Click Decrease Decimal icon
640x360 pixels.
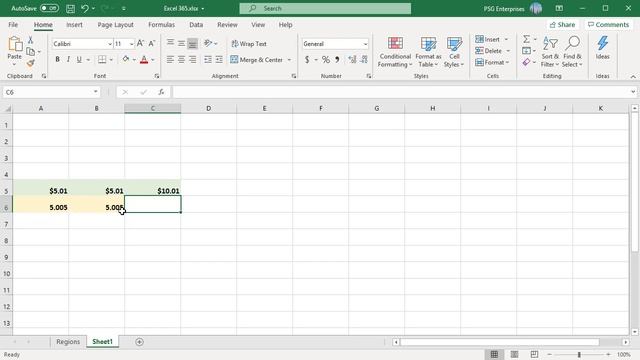point(364,60)
